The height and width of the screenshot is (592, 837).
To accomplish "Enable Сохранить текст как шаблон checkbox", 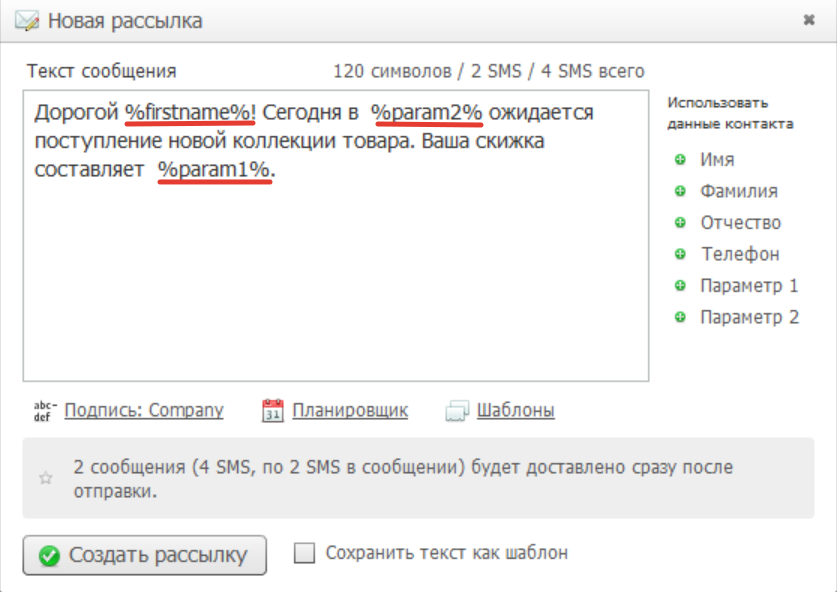I will coord(305,553).
